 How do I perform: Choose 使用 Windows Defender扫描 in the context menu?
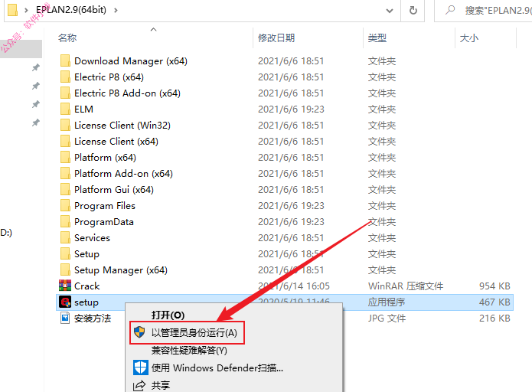[217, 368]
